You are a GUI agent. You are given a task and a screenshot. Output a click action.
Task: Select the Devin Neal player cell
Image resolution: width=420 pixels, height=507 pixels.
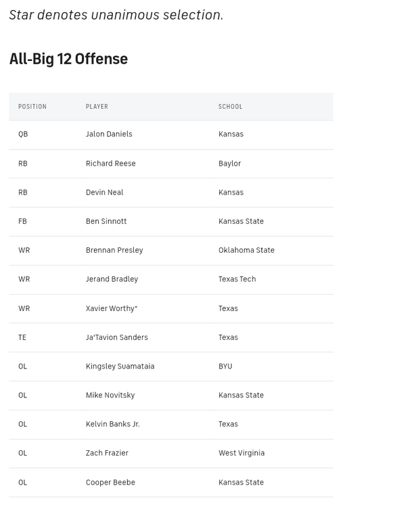[104, 193]
